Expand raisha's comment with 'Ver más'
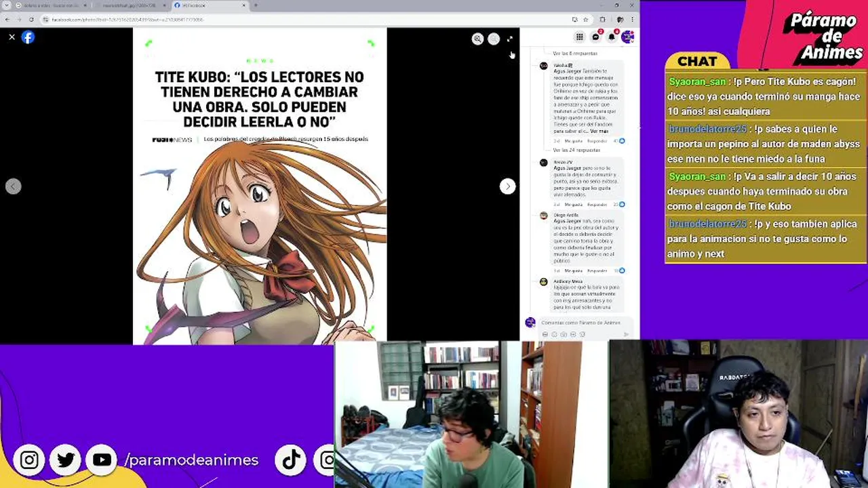The width and height of the screenshot is (868, 488). pyautogui.click(x=599, y=131)
